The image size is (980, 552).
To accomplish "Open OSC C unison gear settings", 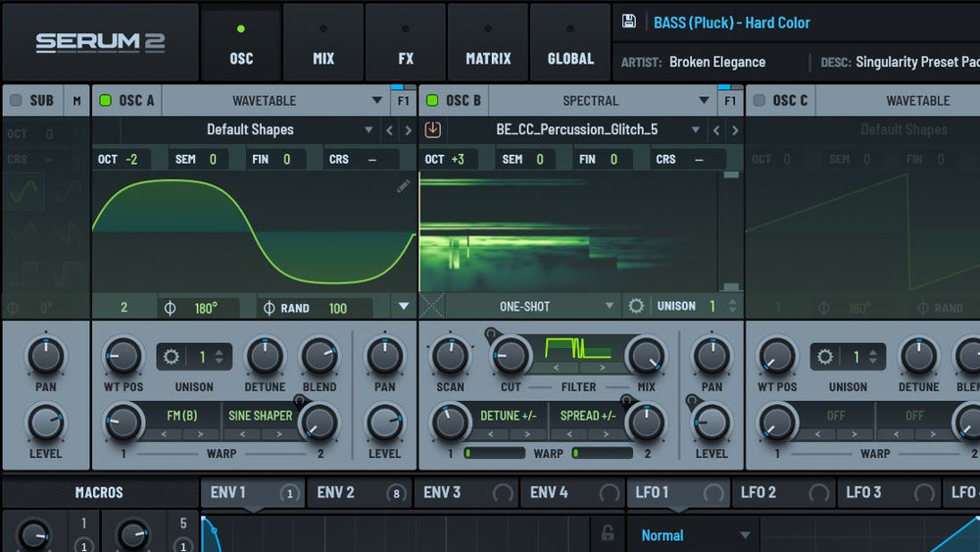I will [x=825, y=357].
